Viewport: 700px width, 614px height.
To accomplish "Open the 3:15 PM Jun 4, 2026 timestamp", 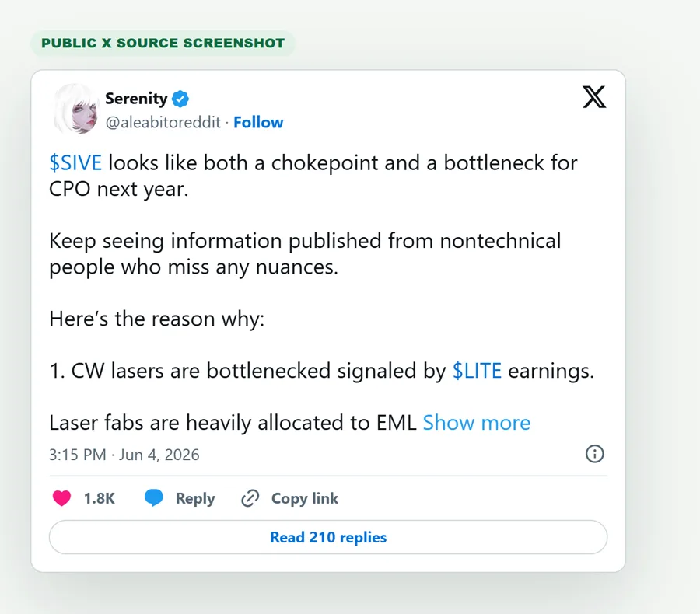I will click(x=124, y=455).
